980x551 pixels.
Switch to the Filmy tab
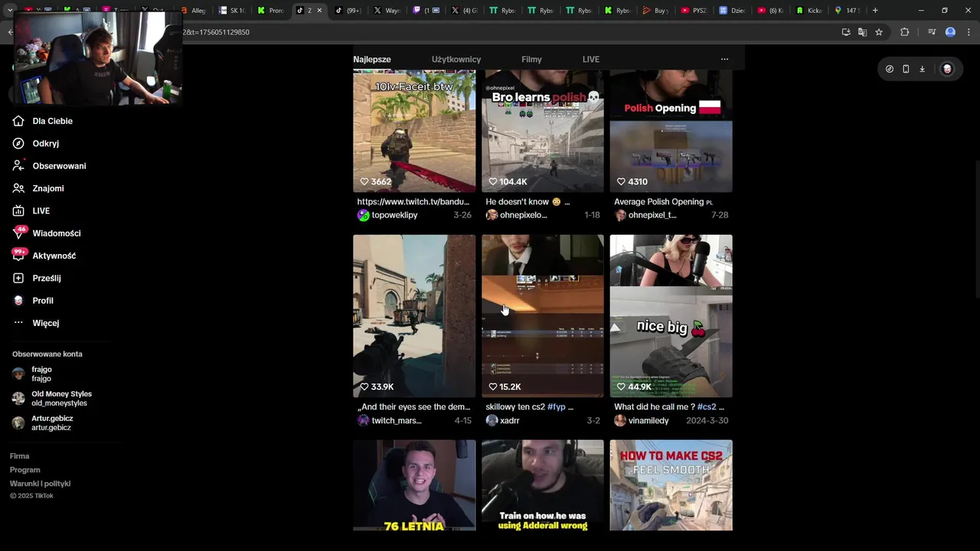tap(531, 59)
